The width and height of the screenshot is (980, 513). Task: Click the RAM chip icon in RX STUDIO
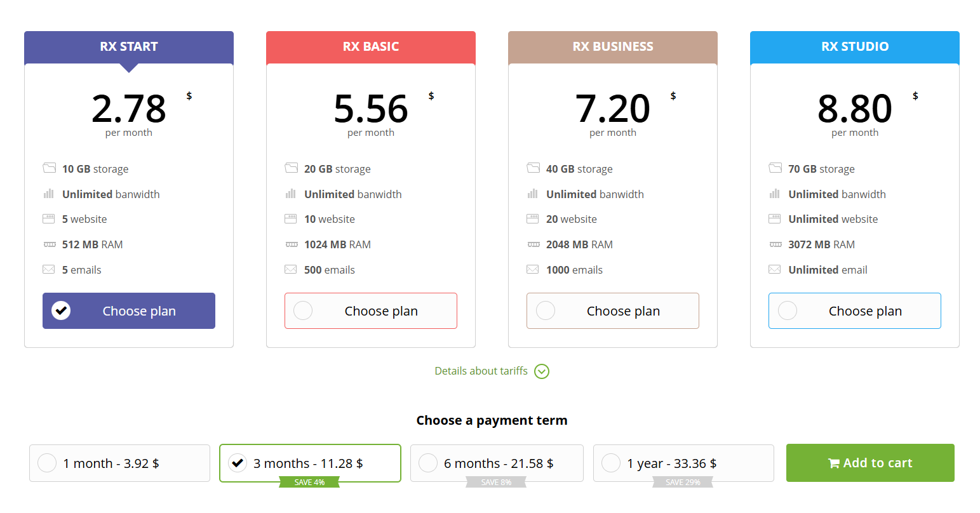tap(775, 244)
